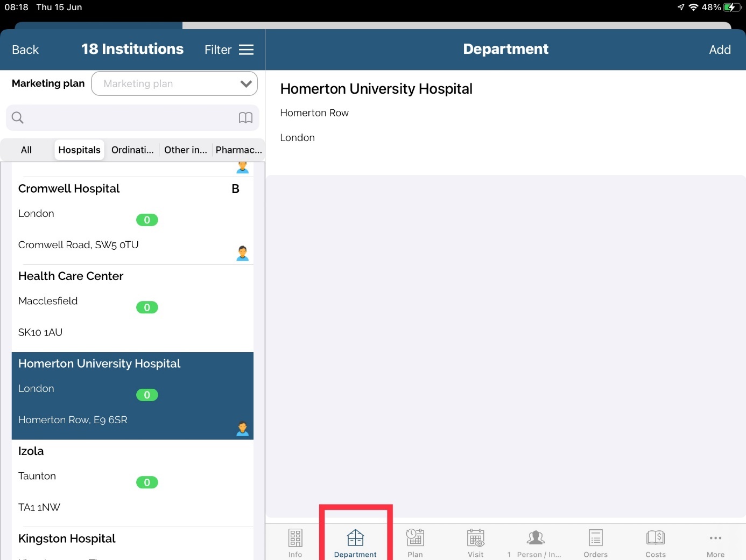746x560 pixels.
Task: Open the Person / In... icon
Action: tap(536, 538)
